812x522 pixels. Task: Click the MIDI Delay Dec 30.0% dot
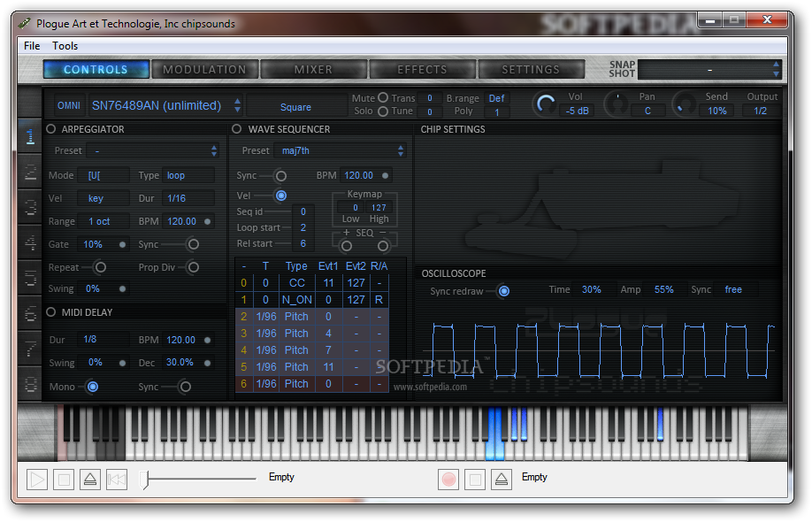point(208,363)
